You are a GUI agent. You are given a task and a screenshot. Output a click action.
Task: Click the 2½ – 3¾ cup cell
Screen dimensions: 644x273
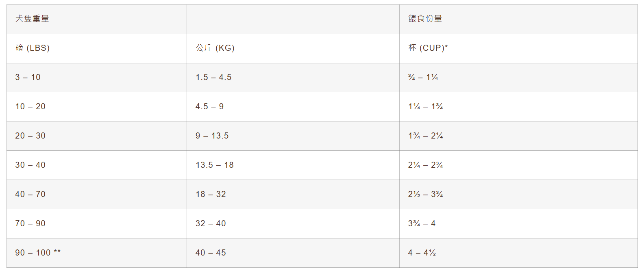[x=425, y=194]
